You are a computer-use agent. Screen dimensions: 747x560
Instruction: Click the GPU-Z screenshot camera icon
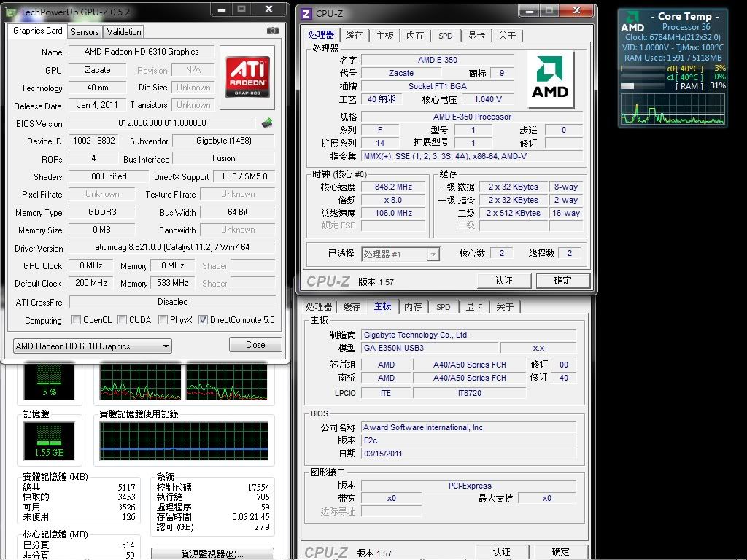[x=272, y=31]
